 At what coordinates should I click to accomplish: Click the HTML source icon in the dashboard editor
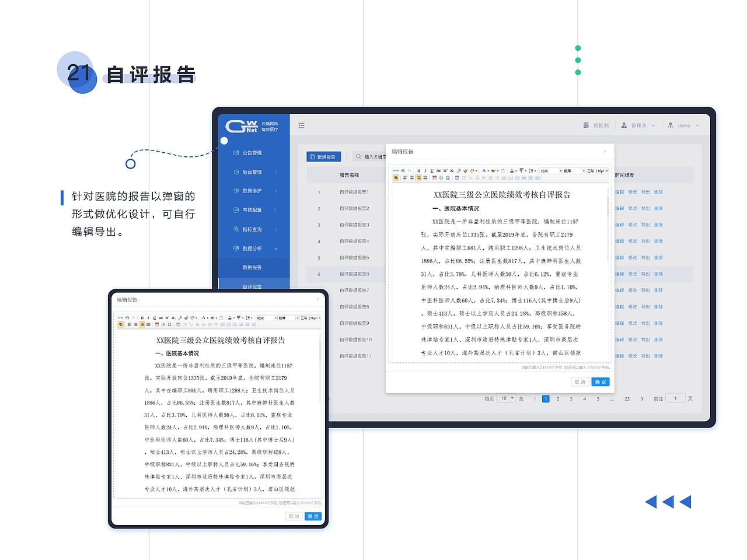click(x=396, y=171)
